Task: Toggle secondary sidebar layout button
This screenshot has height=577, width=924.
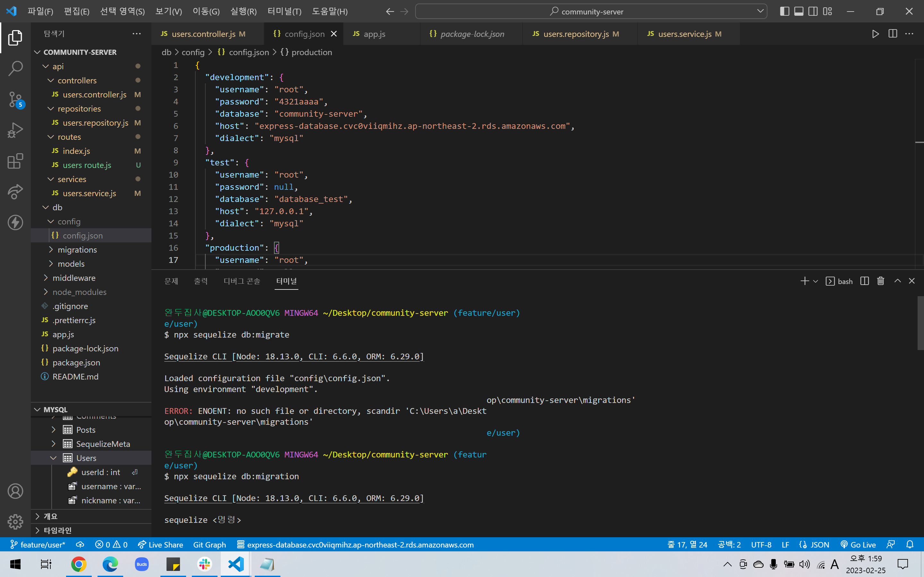Action: [x=813, y=12]
